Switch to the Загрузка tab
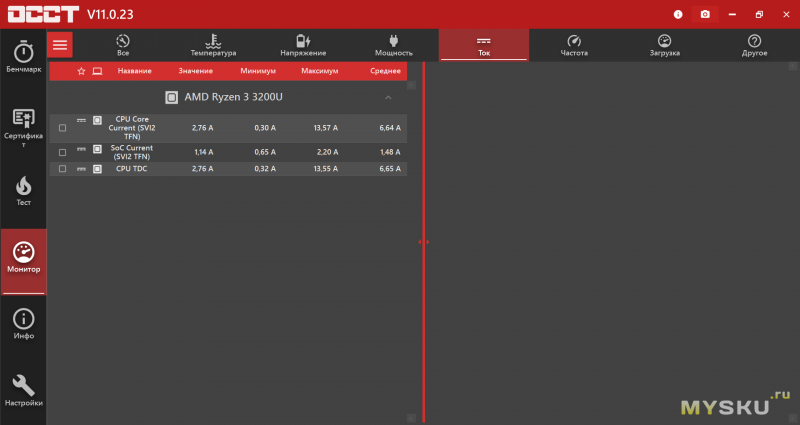Screen dimensions: 800x425 click(664, 45)
